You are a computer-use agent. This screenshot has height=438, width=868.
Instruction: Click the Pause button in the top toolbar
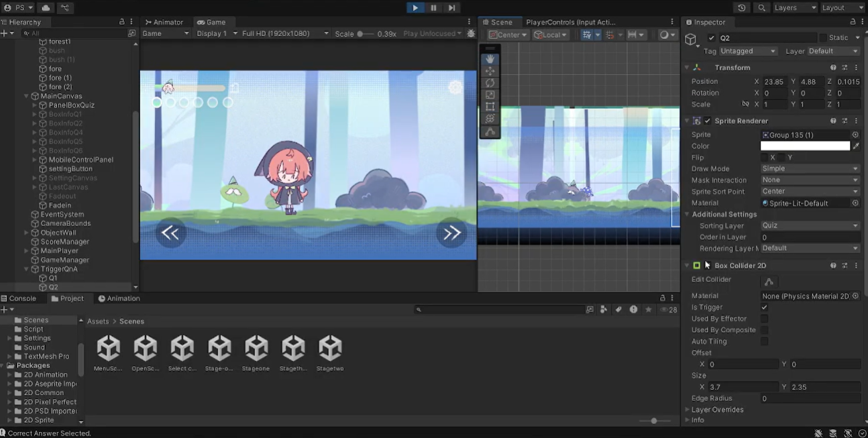433,8
